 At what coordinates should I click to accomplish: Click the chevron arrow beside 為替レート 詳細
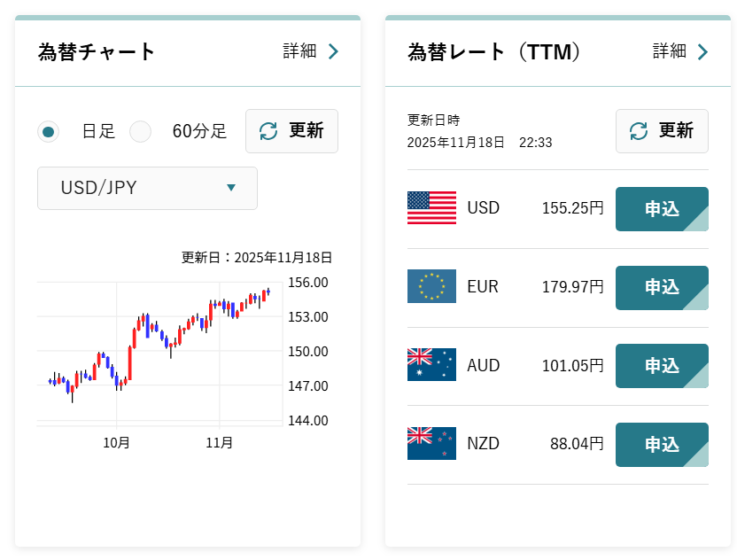coord(703,51)
